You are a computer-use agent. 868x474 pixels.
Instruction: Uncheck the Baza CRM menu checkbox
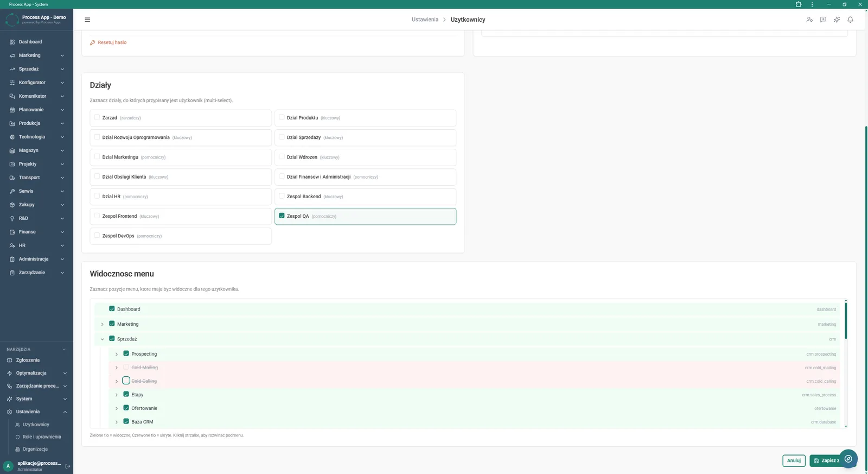[x=126, y=421]
